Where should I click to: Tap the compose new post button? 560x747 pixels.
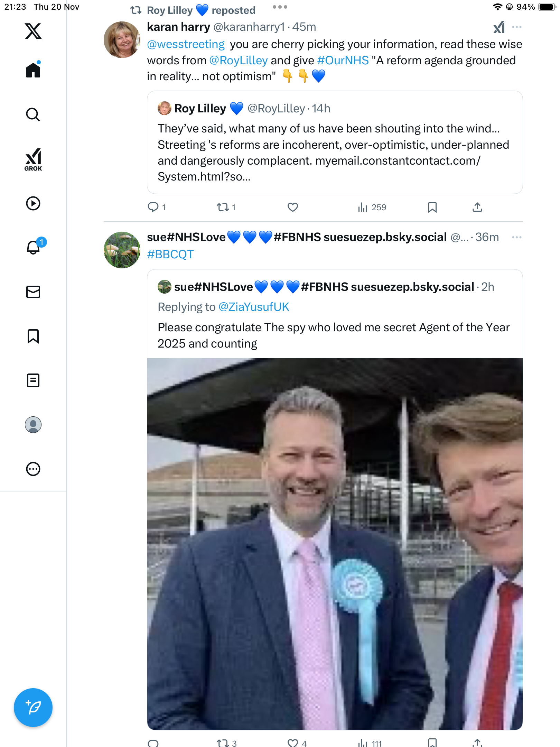point(33,708)
